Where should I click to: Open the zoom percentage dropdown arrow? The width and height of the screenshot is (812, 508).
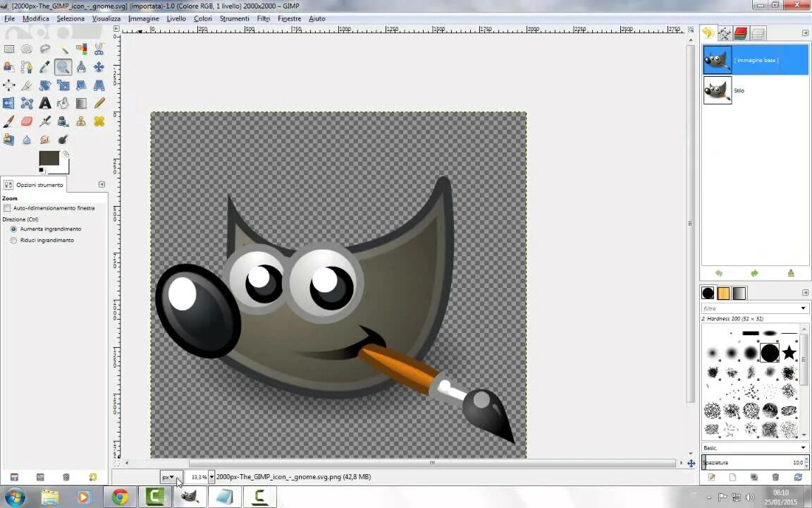pyautogui.click(x=211, y=477)
